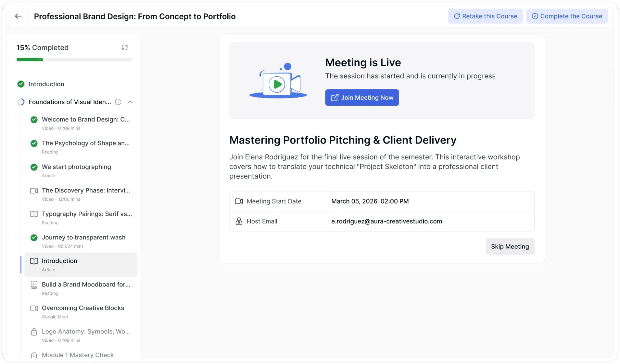Viewport: 620px width, 364px height.
Task: Click the green check next to top Introduction
Action: click(x=21, y=84)
